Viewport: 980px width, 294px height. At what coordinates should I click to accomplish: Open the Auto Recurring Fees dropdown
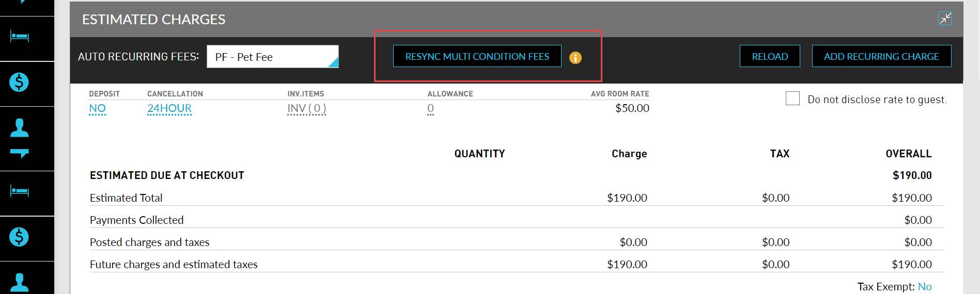(x=273, y=57)
